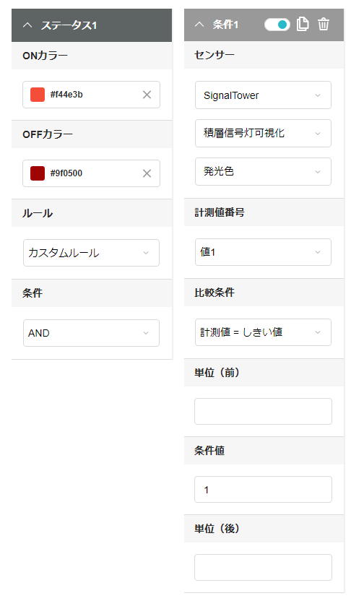Collapse the ステータス1 panel chevron
The height and width of the screenshot is (601, 364).
click(x=27, y=25)
